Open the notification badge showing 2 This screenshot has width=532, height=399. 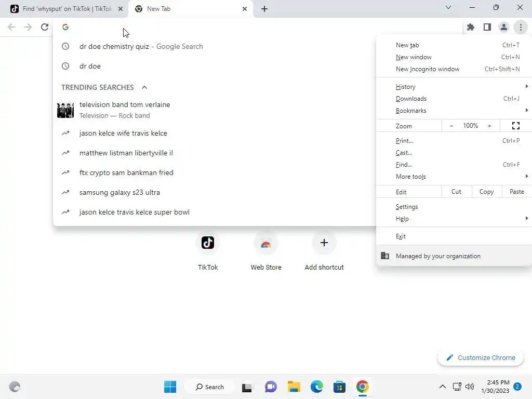point(517,387)
